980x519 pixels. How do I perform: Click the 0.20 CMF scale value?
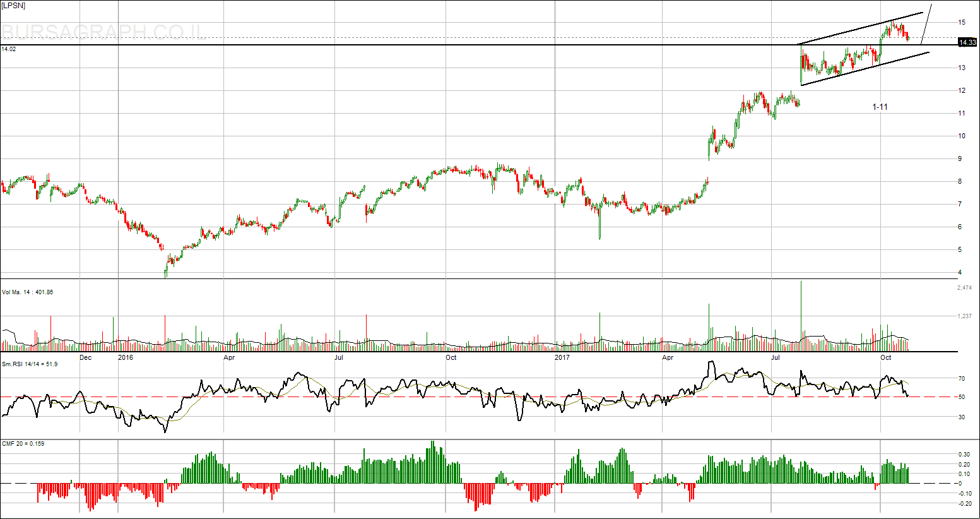964,464
